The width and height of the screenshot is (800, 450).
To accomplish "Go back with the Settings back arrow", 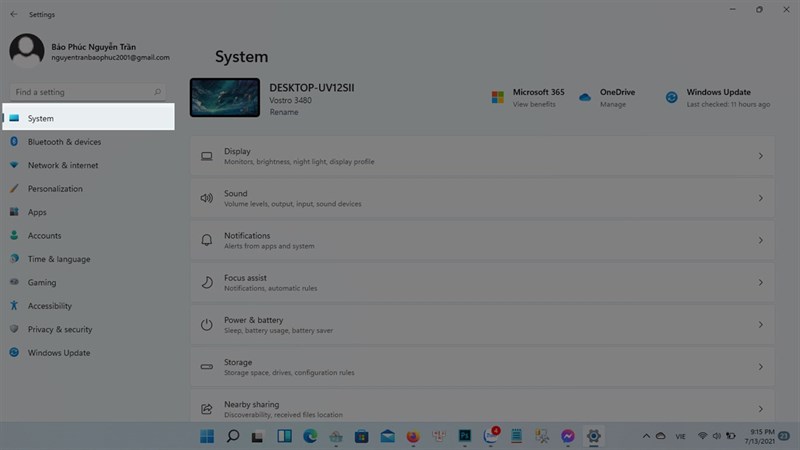I will [x=14, y=14].
